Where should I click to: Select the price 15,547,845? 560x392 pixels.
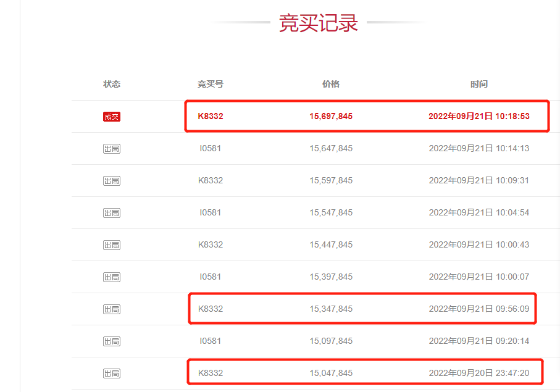(x=331, y=213)
